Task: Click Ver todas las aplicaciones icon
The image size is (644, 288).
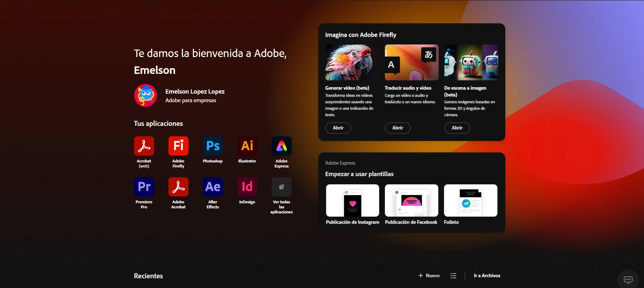Action: coord(282,187)
